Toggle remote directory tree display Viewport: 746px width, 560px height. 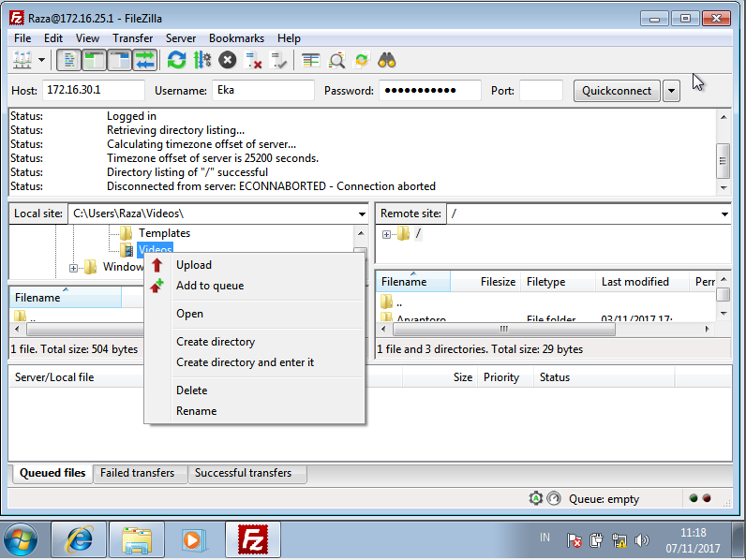click(x=119, y=60)
